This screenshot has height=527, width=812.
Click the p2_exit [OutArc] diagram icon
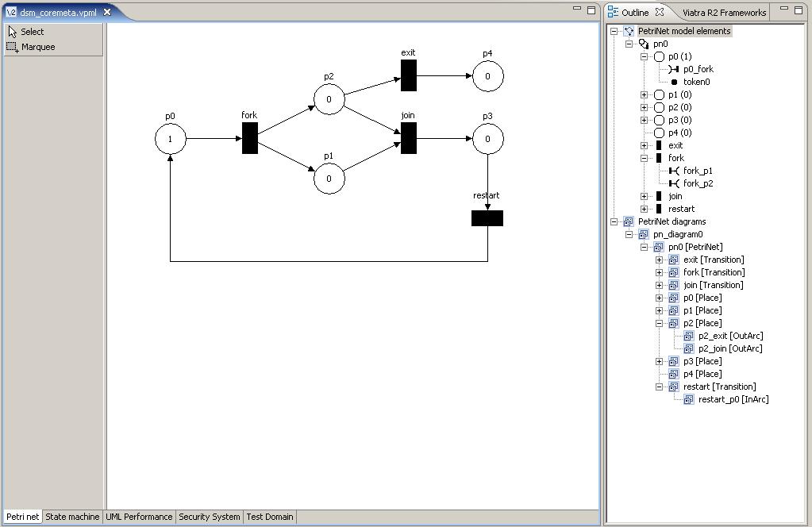(x=689, y=336)
